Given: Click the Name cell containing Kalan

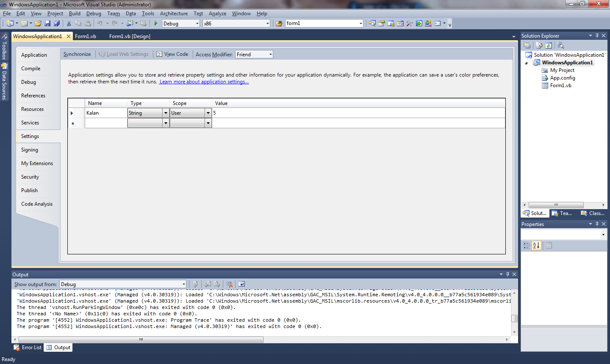Looking at the screenshot, I should (x=106, y=113).
